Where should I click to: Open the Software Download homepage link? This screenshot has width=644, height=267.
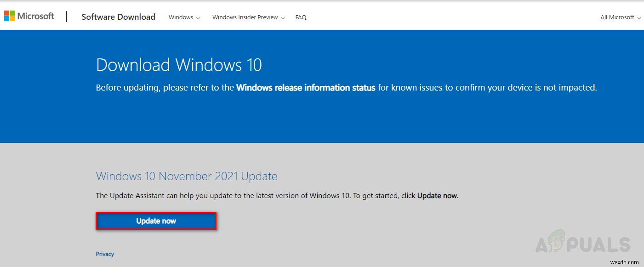(118, 17)
